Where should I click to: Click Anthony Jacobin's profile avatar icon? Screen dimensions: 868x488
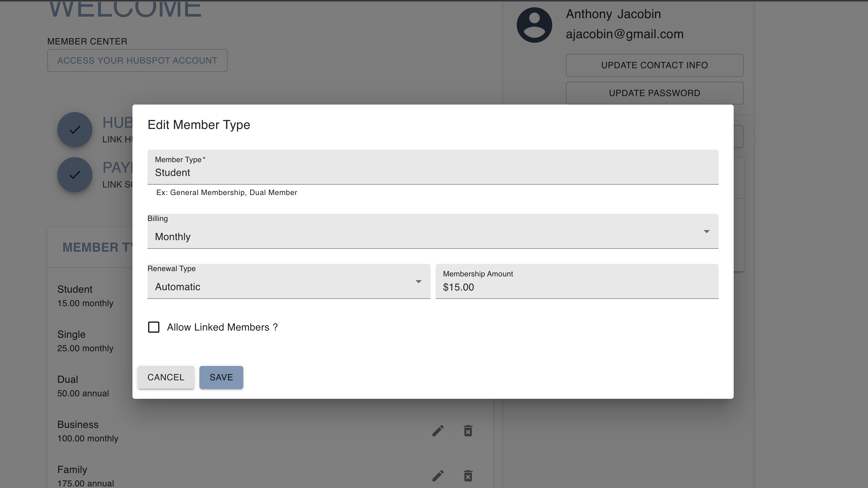click(534, 25)
